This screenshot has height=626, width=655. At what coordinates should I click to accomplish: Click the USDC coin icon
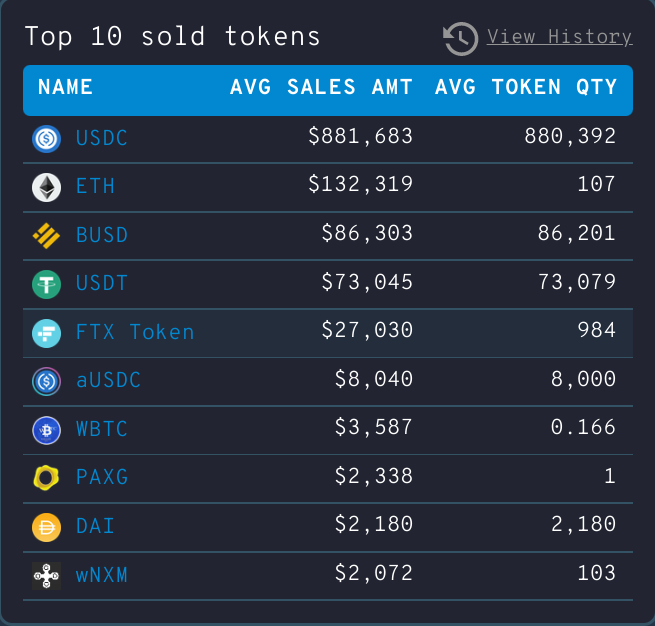click(46, 139)
